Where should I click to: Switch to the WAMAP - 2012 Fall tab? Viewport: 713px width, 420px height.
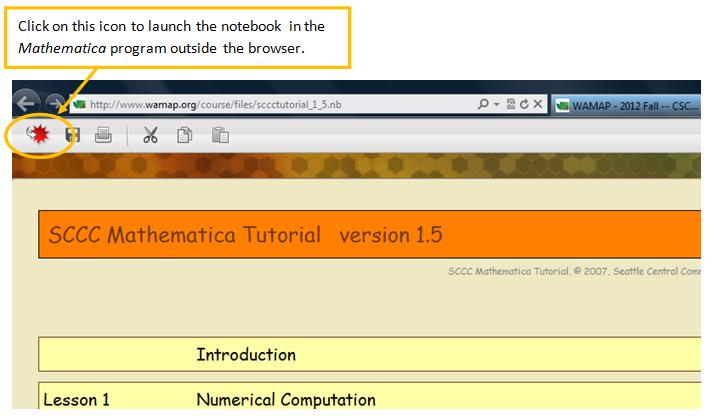coord(626,105)
